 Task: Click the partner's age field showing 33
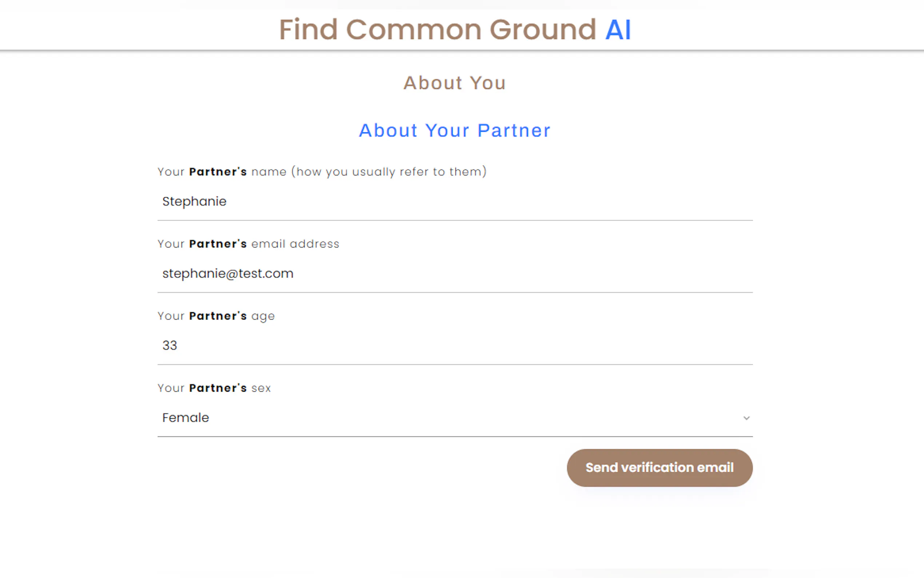455,345
